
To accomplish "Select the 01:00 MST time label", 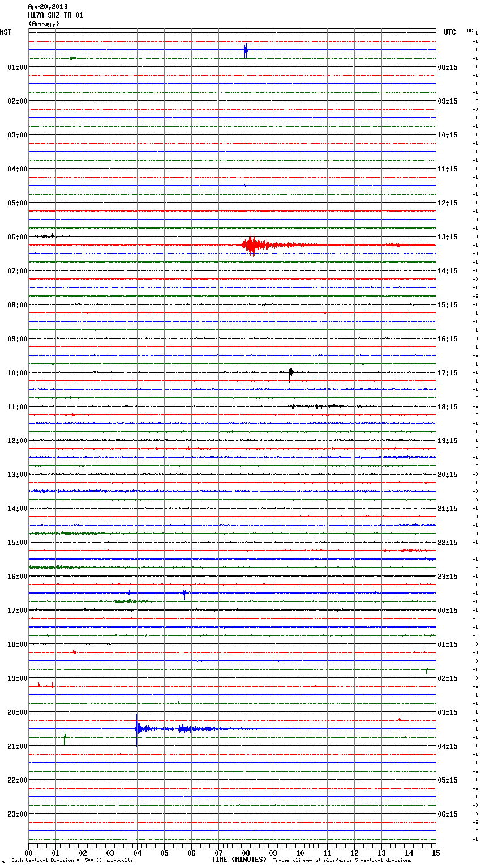I will (18, 67).
